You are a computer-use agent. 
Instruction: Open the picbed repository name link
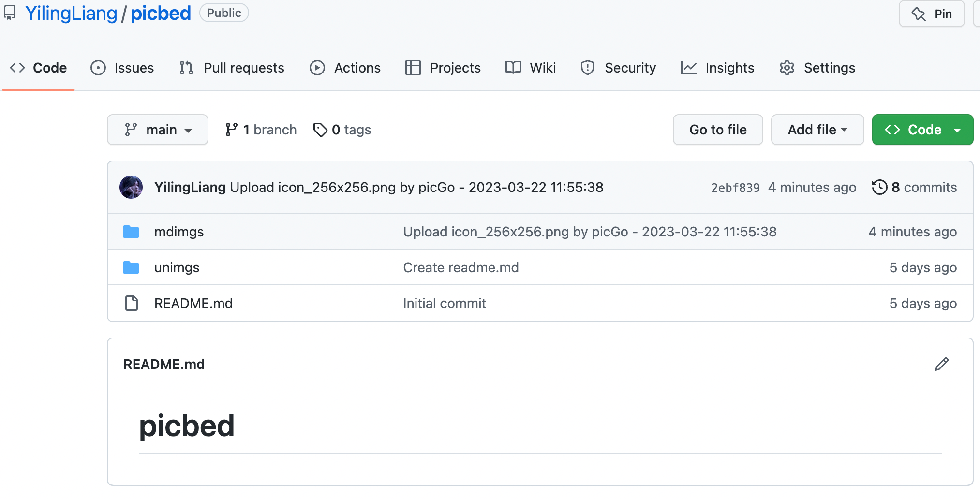161,13
